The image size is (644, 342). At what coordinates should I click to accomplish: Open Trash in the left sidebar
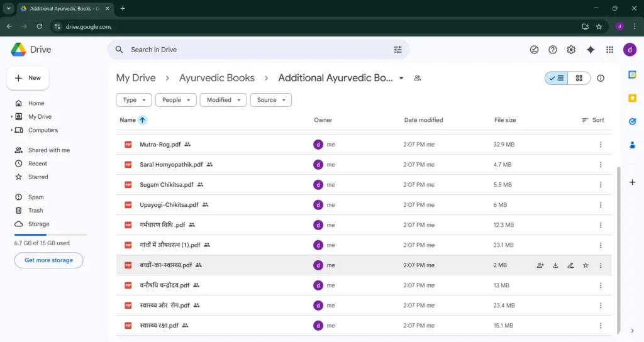pos(35,211)
